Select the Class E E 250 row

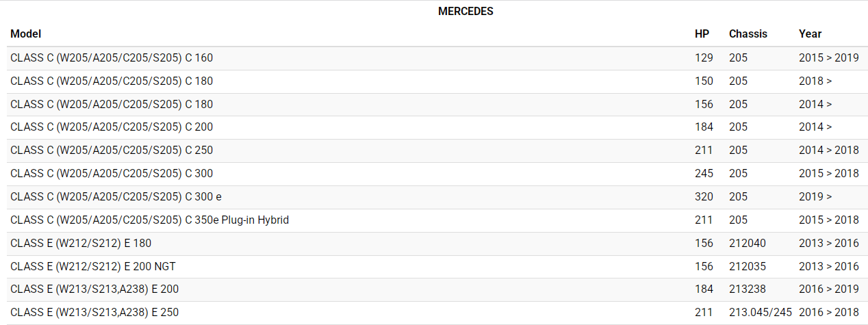(94, 313)
